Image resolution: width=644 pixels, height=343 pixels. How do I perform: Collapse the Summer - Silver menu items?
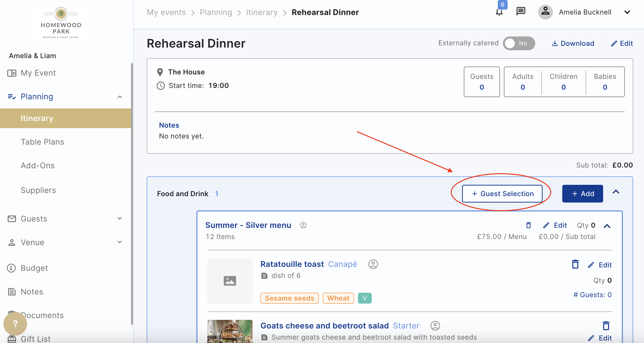(607, 226)
